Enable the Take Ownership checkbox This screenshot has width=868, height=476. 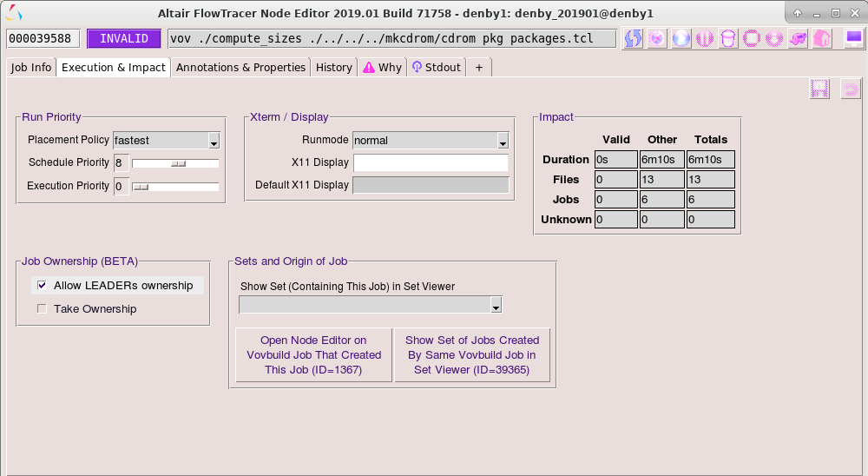(42, 308)
